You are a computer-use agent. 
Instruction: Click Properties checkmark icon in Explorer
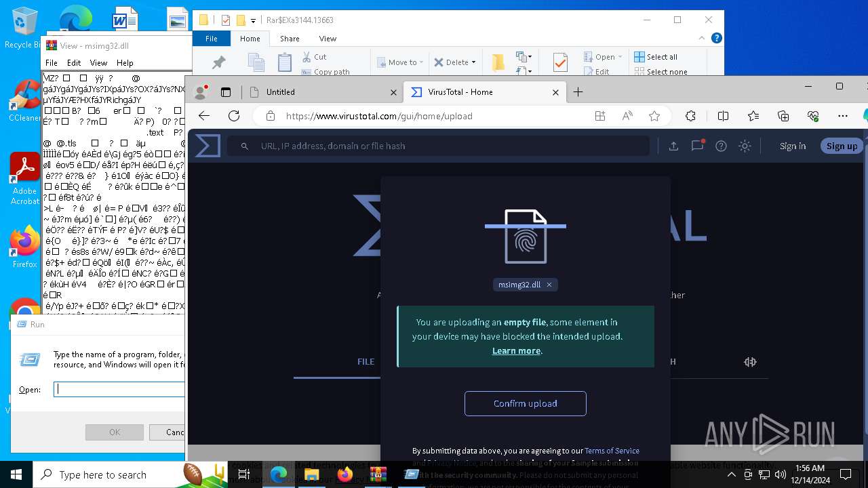(560, 62)
